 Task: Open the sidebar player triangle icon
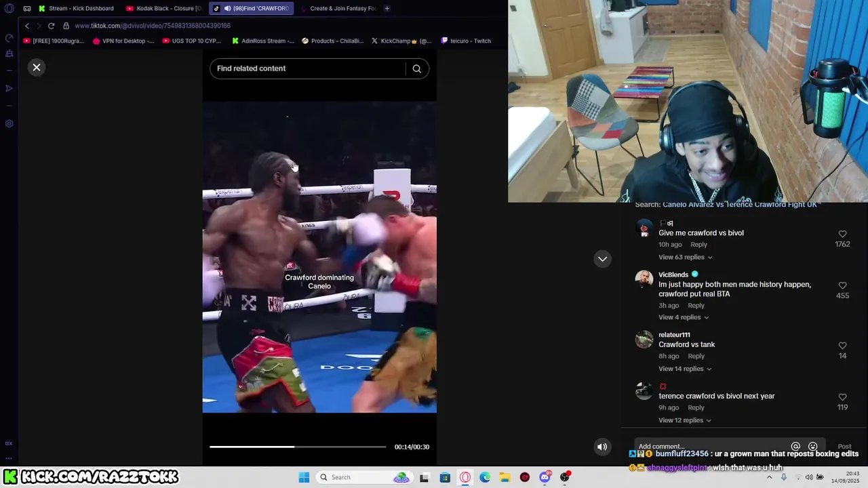pos(9,89)
